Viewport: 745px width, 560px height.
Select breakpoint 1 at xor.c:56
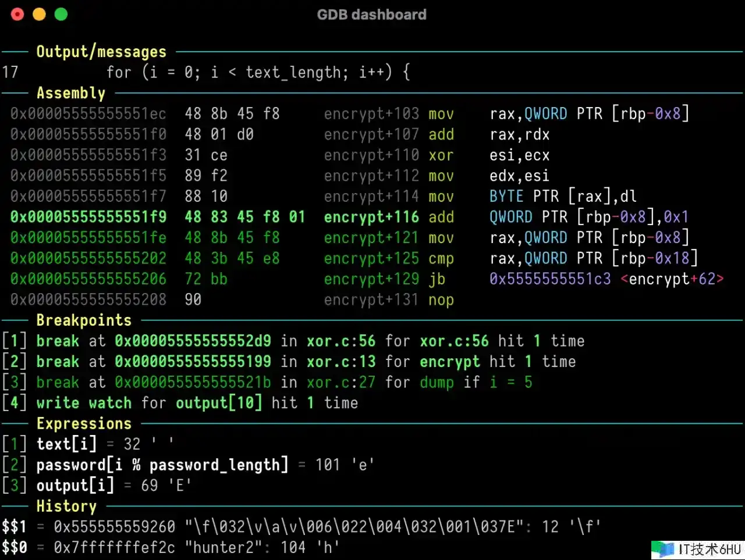[291, 341]
